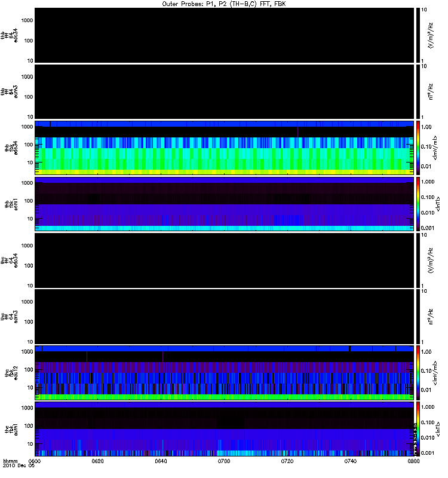Click inside the thb fbk edc34 spectrogram panel
The height and width of the screenshot is (478, 448).
click(224, 148)
